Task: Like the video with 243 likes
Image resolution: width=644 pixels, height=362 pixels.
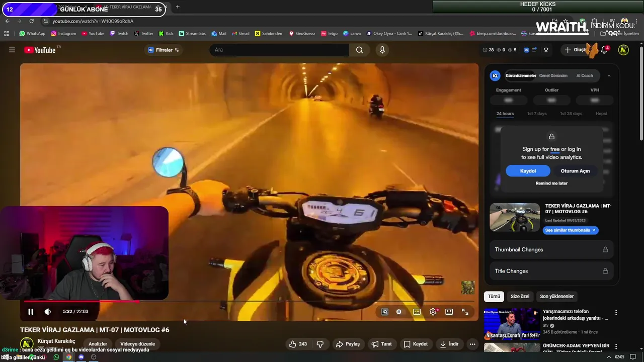Action: click(298, 344)
